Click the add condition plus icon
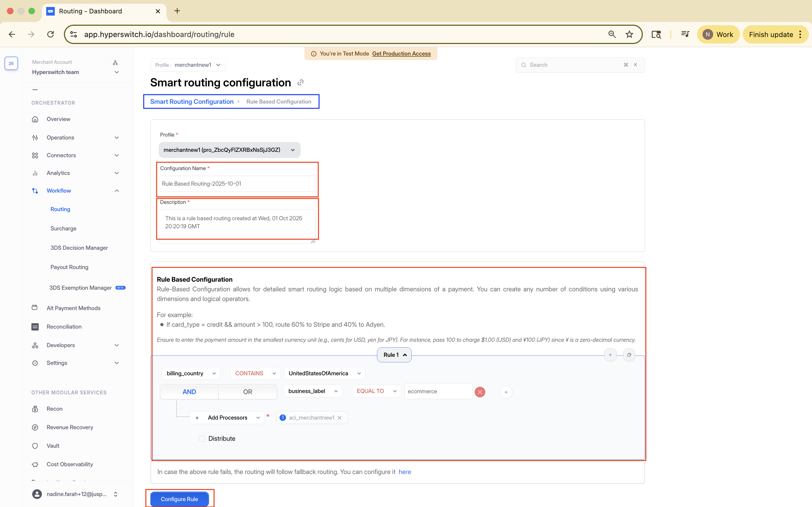The width and height of the screenshot is (812, 507). pyautogui.click(x=506, y=392)
